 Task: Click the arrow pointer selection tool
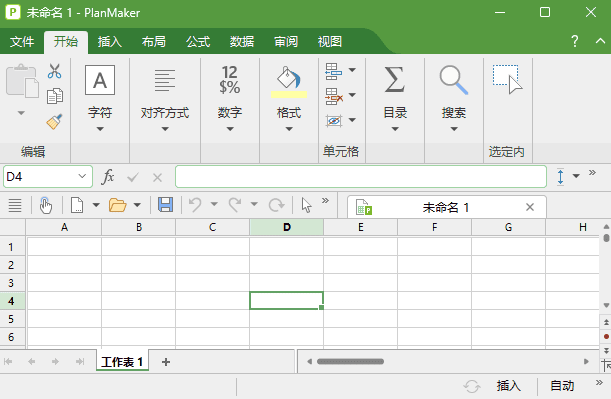click(307, 205)
